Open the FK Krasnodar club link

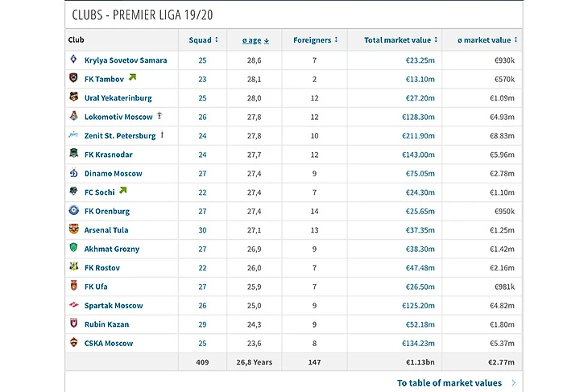(108, 155)
